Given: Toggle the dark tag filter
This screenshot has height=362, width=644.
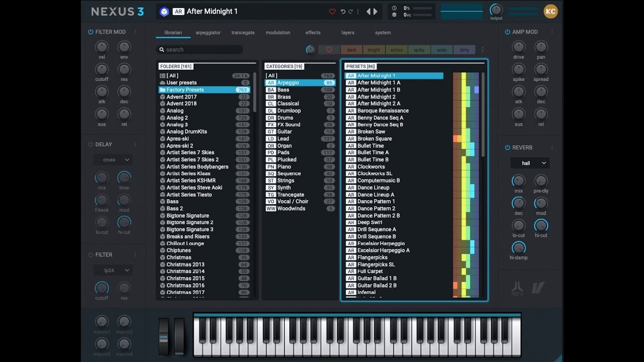Looking at the screenshot, I should pyautogui.click(x=351, y=50).
